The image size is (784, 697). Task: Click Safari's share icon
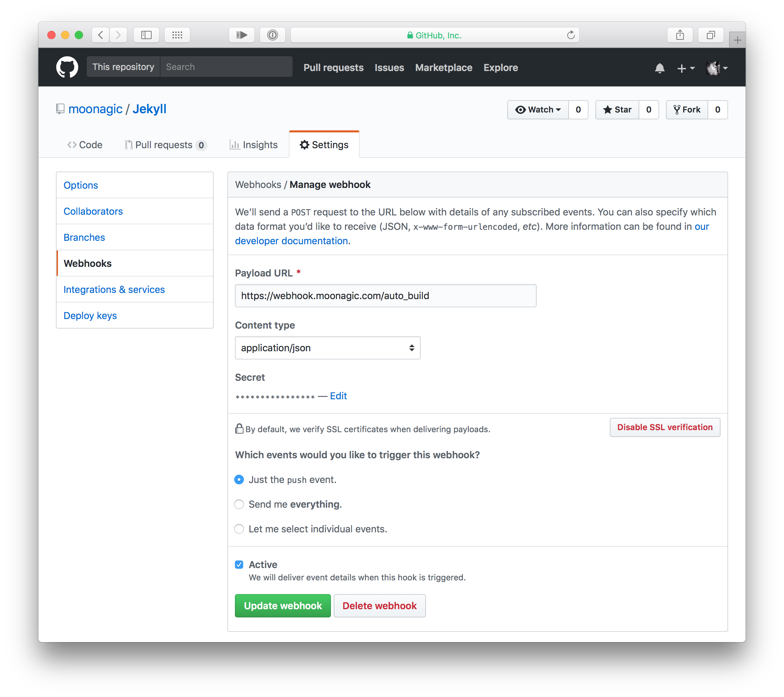pos(680,35)
